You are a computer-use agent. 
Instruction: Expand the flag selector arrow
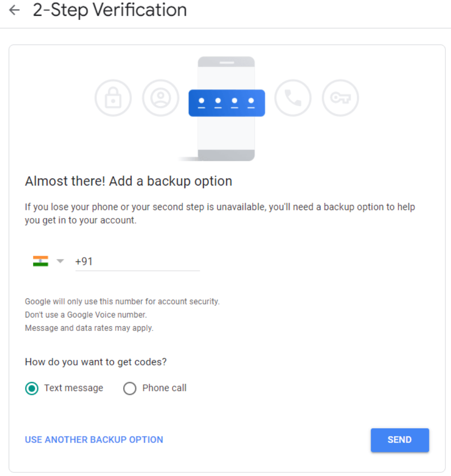(x=60, y=261)
